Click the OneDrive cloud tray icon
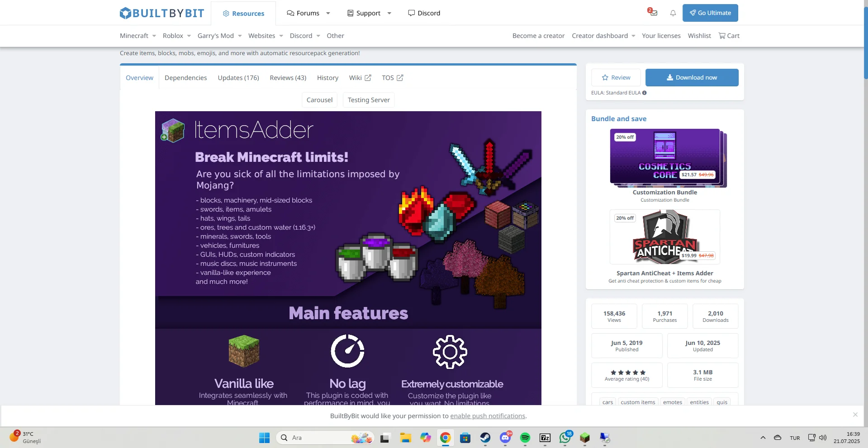Viewport: 868px width, 448px height. (x=778, y=438)
